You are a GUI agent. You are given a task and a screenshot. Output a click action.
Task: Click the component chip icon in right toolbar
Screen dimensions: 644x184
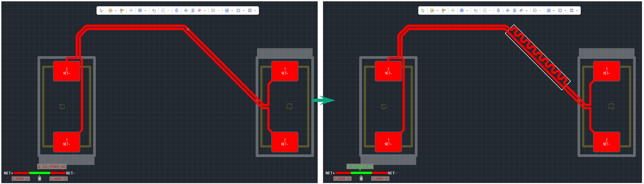point(498,11)
